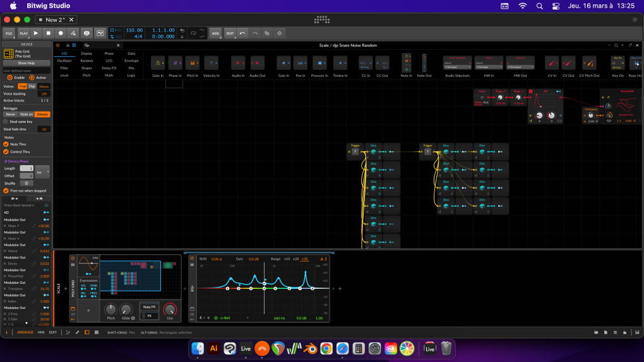Open the bar unit dropdown
Viewport: 644px width, 362px height.
[42, 172]
